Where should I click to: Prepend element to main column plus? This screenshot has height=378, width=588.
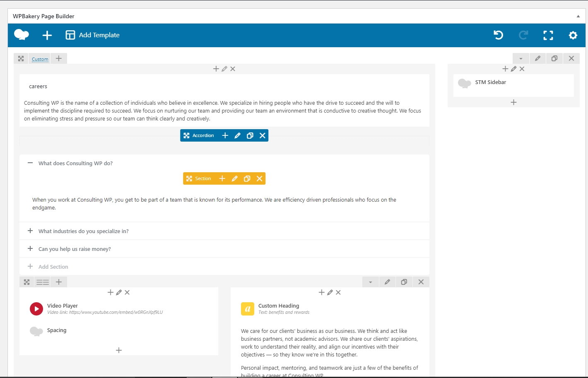216,69
